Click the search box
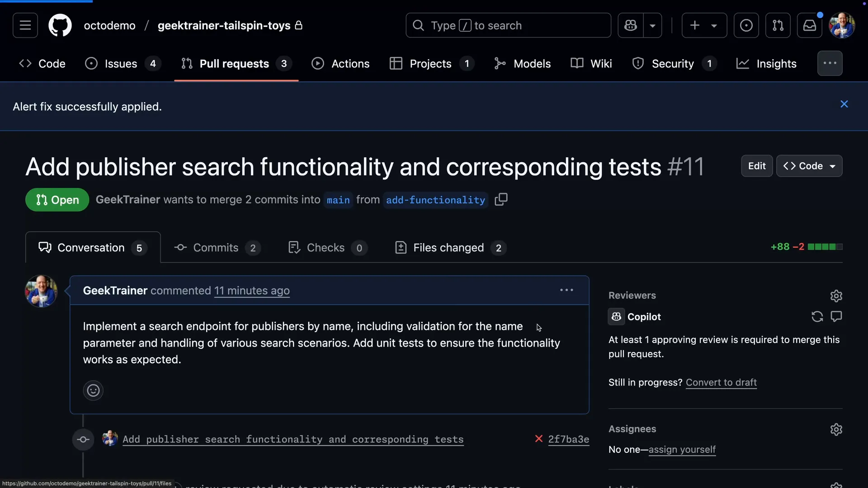This screenshot has height=488, width=868. 509,25
